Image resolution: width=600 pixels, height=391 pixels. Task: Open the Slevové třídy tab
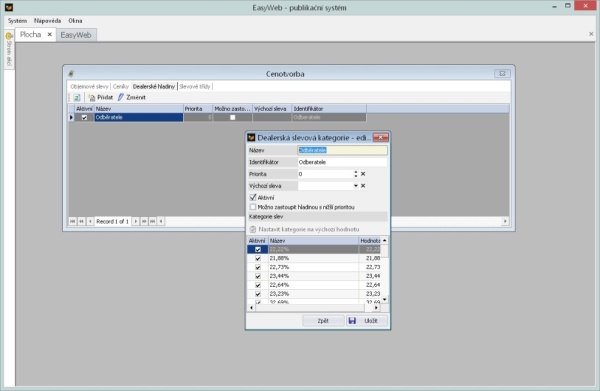coord(195,86)
